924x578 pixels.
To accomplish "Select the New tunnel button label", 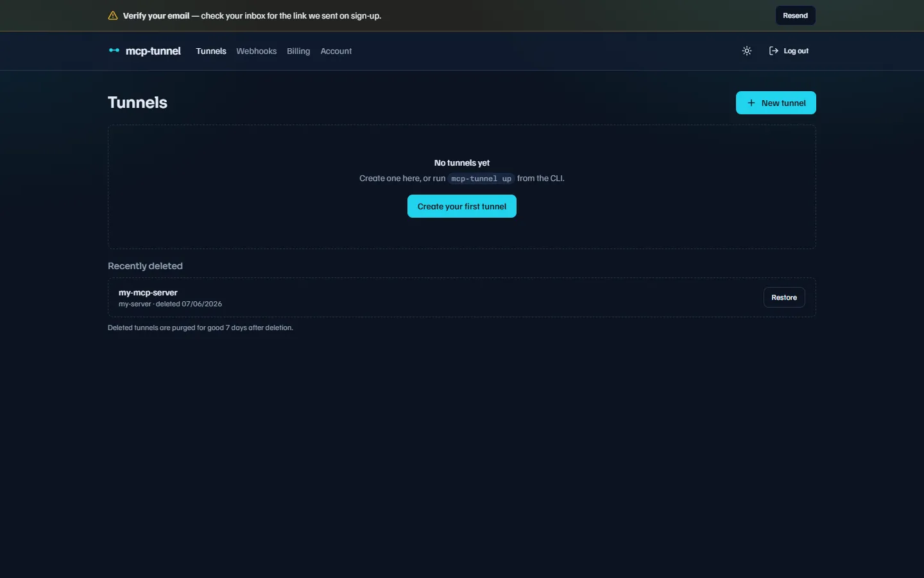I will pos(783,103).
